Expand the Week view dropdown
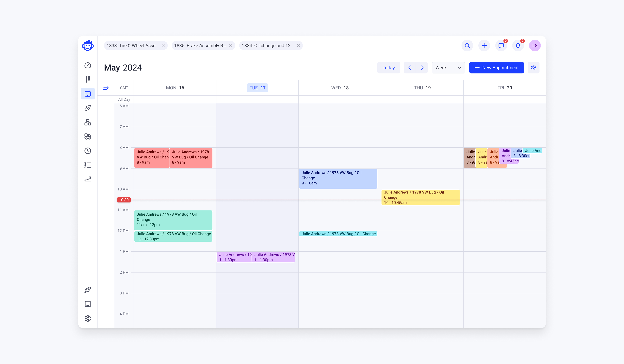 click(x=448, y=68)
